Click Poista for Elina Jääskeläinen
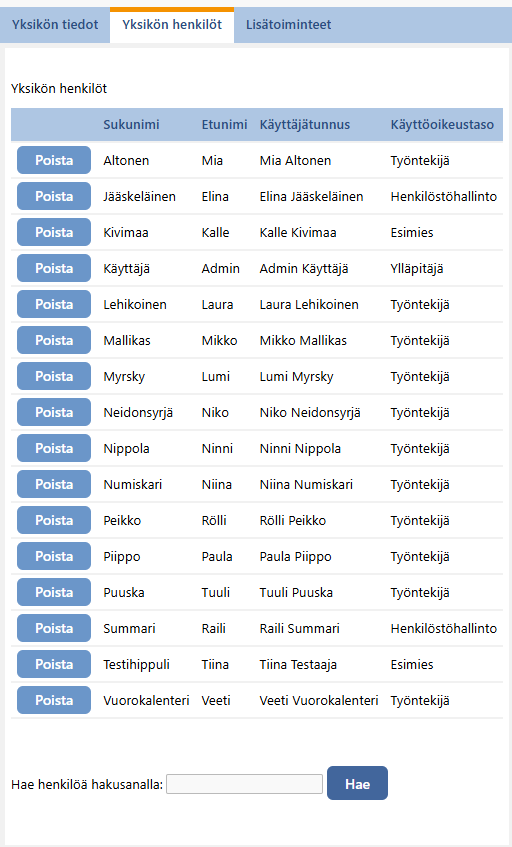 pos(54,196)
